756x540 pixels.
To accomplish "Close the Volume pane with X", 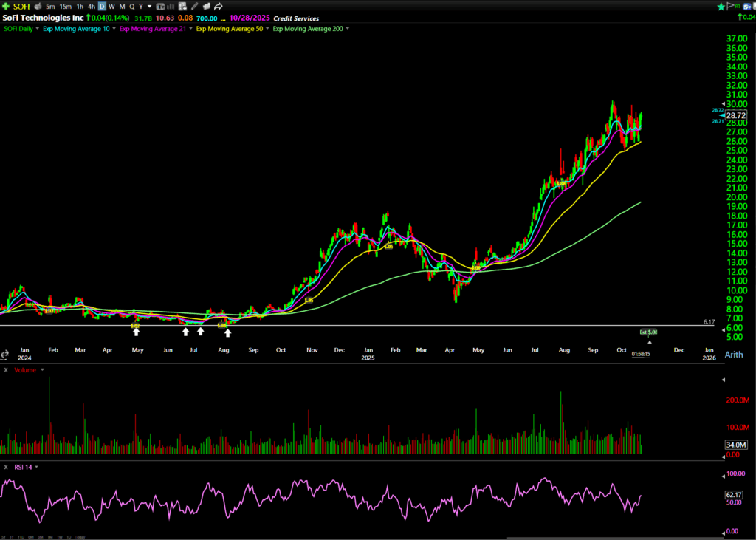I will coord(6,369).
